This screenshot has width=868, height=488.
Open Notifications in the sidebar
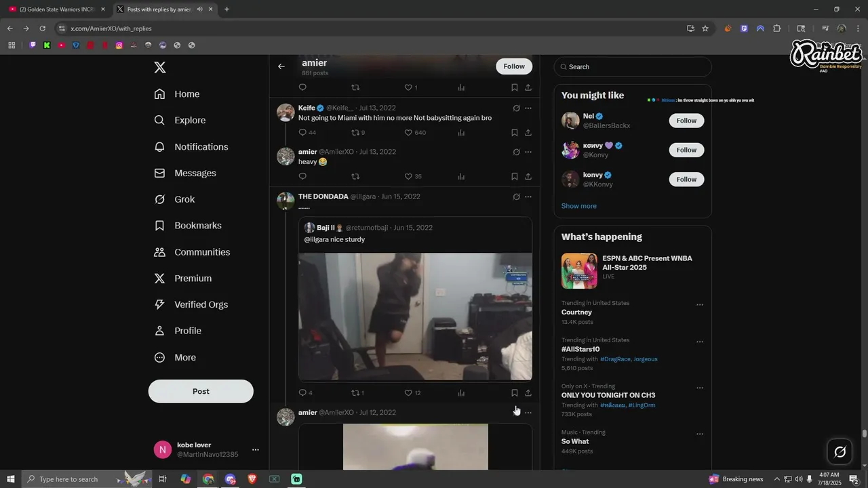click(x=191, y=147)
